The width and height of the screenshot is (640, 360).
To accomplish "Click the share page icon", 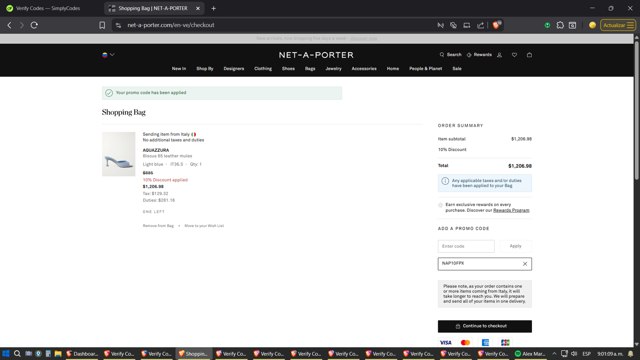I will pyautogui.click(x=480, y=25).
